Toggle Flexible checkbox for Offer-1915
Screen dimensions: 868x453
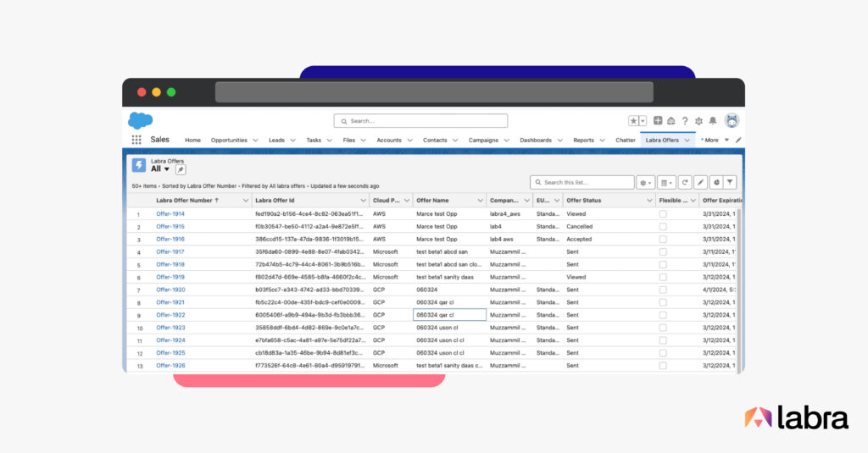[x=663, y=227]
